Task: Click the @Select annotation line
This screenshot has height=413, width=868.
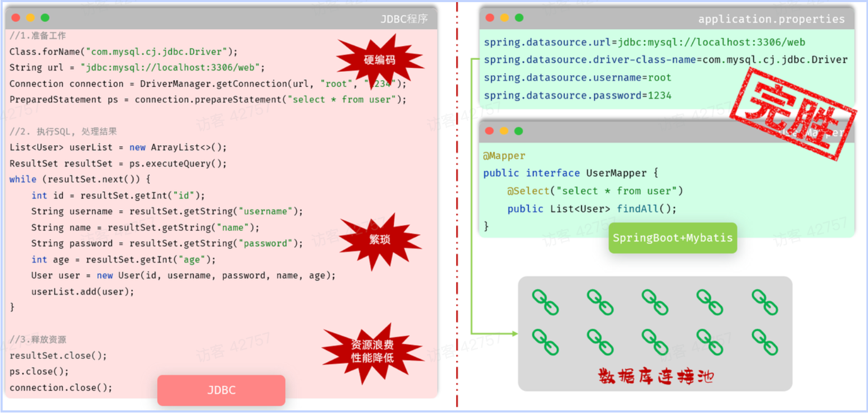Action: 595,191
